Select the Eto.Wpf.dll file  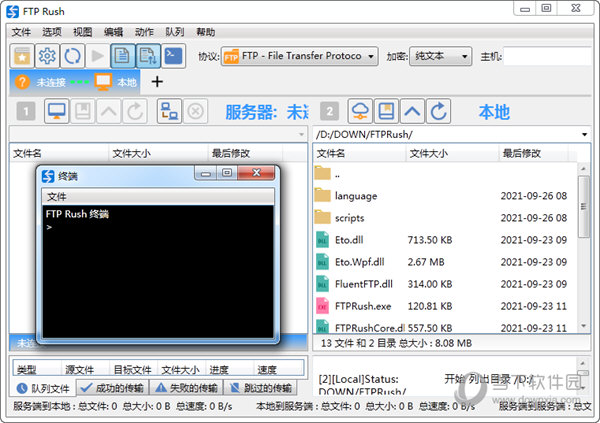pyautogui.click(x=445, y=262)
